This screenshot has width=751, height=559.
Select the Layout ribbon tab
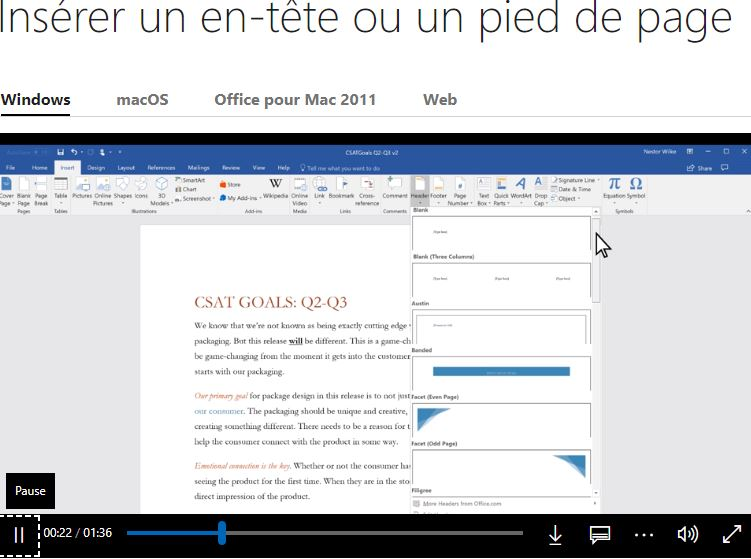point(126,168)
